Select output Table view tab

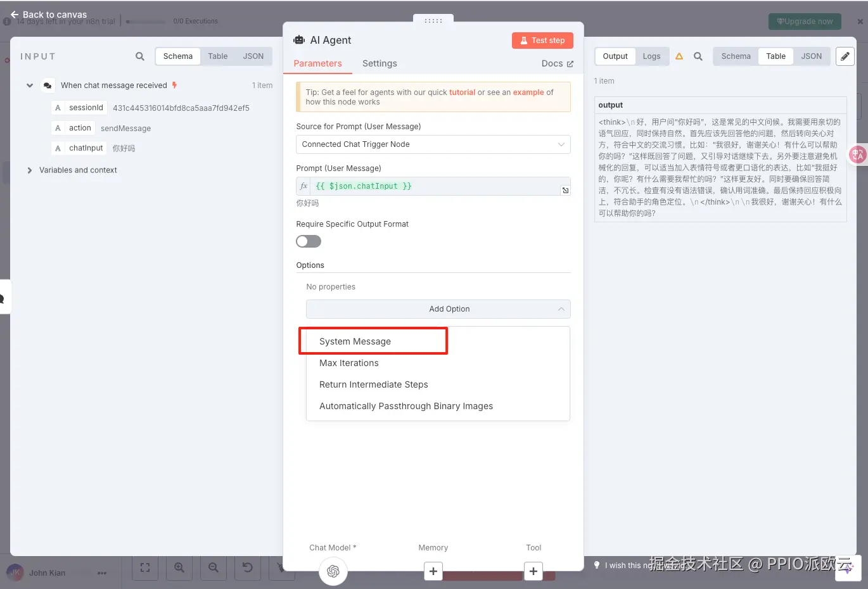click(775, 56)
